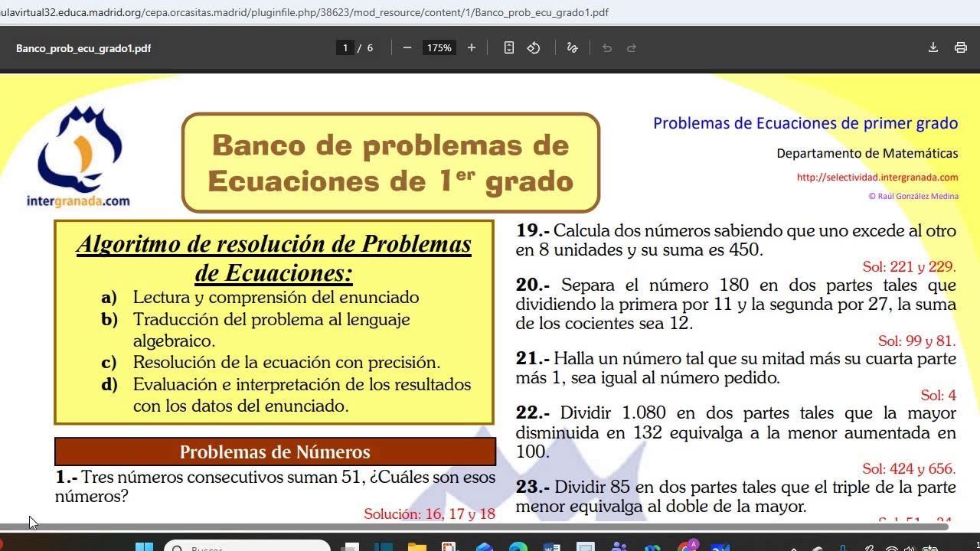
Task: Click the answer 'Sol: 99 y 81.'
Action: coord(917,341)
